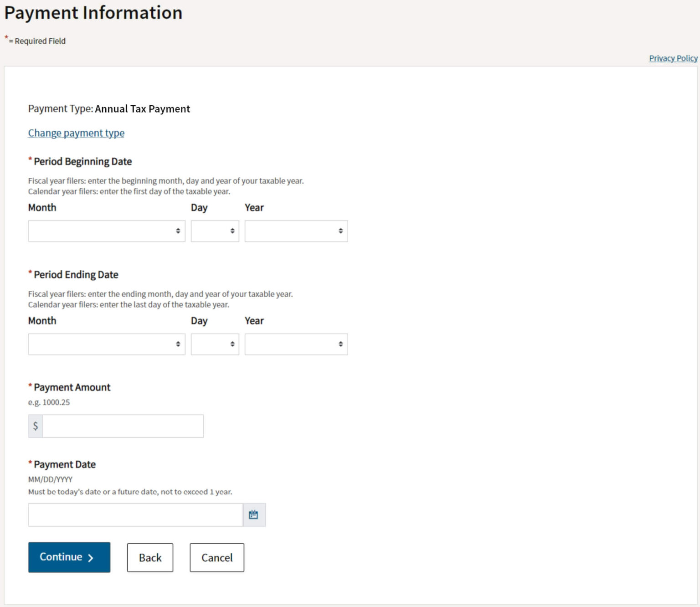This screenshot has height=607, width=700.
Task: Cancel the payment form
Action: (x=217, y=557)
